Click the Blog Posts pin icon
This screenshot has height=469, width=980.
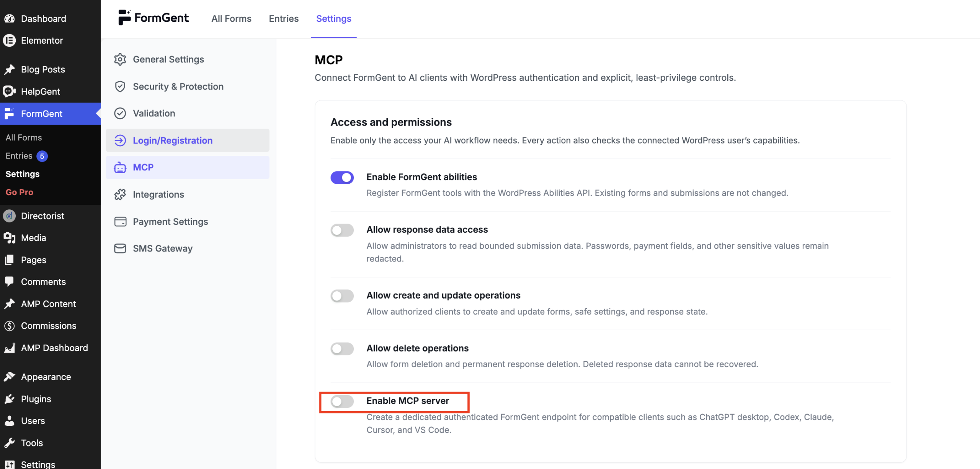(x=10, y=69)
